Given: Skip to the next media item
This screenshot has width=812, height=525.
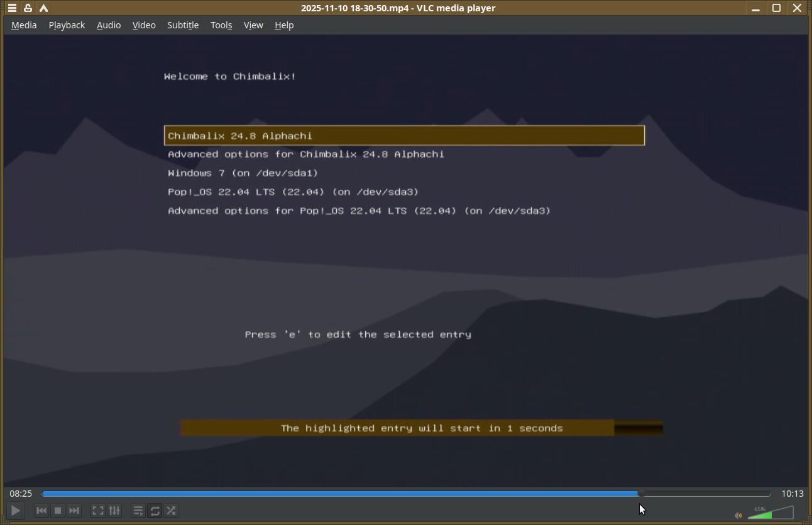Looking at the screenshot, I should 74,511.
